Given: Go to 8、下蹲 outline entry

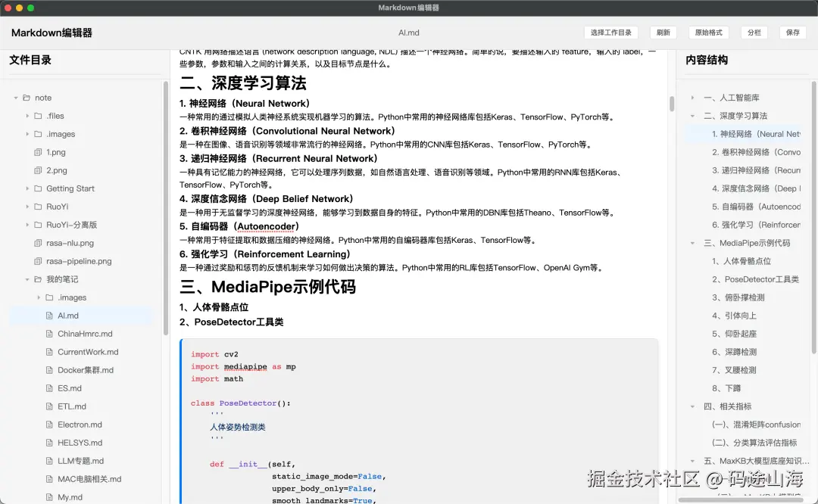Looking at the screenshot, I should pos(726,388).
